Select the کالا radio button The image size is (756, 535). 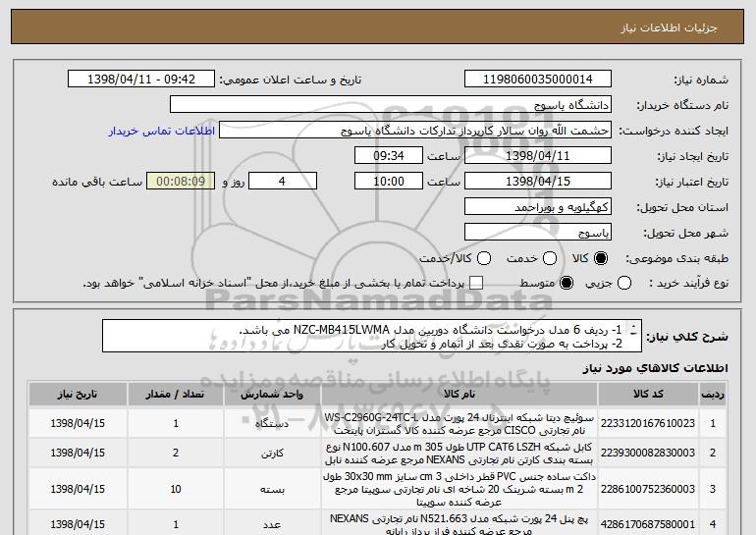coord(601,258)
